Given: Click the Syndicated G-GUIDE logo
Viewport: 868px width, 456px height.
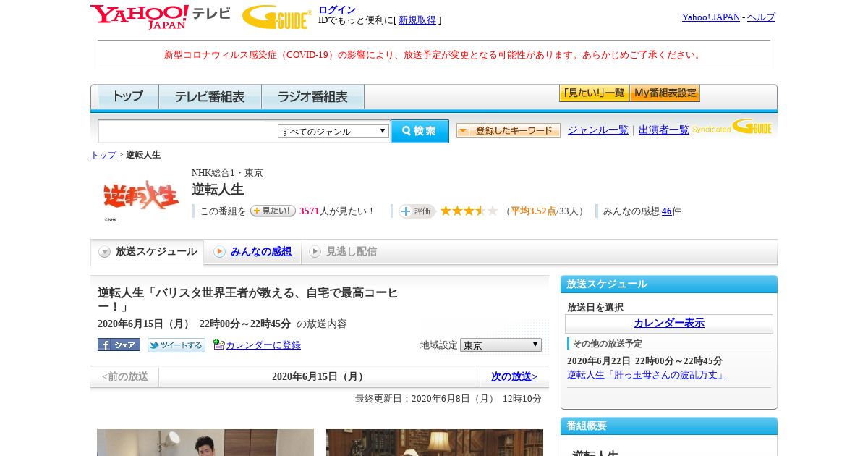Looking at the screenshot, I should pyautogui.click(x=731, y=127).
